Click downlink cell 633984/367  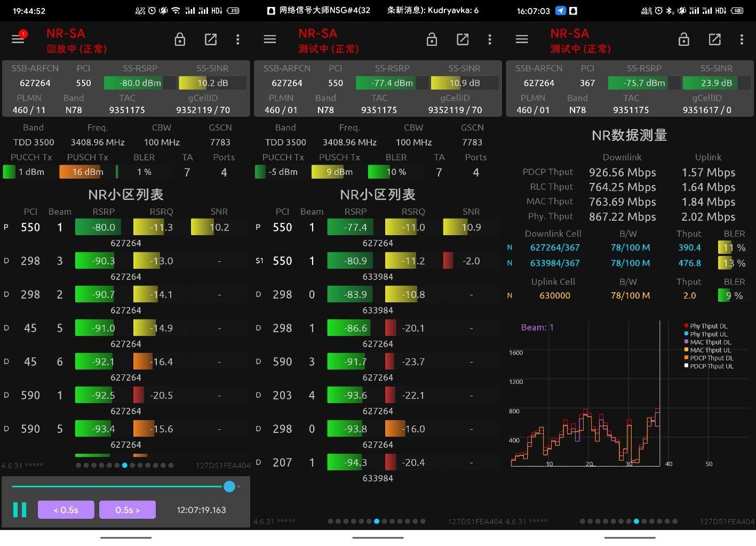pos(555,263)
